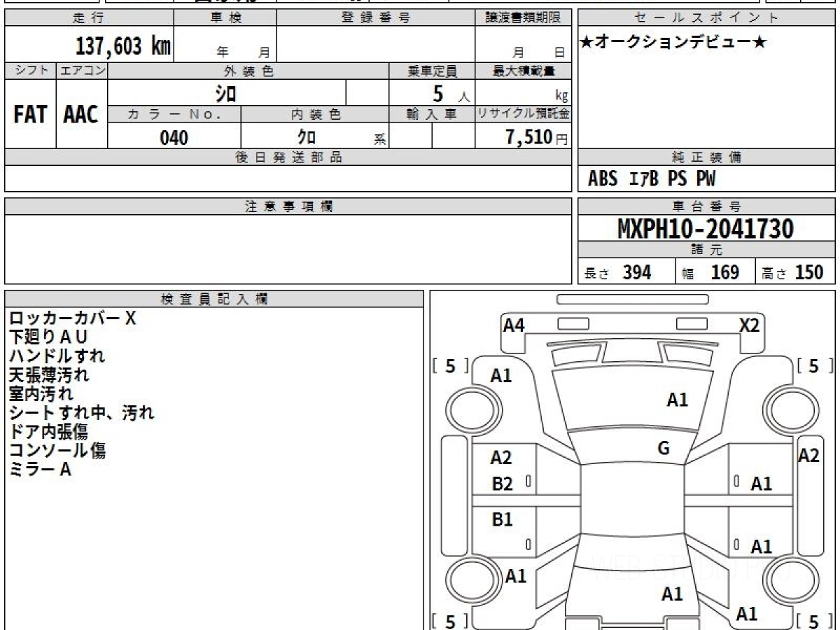Click the length value 長さ 394
This screenshot has width=840, height=630.
pos(618,272)
